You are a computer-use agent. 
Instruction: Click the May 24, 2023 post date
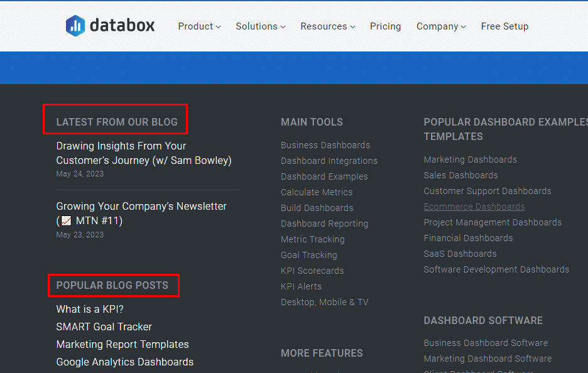click(x=80, y=174)
